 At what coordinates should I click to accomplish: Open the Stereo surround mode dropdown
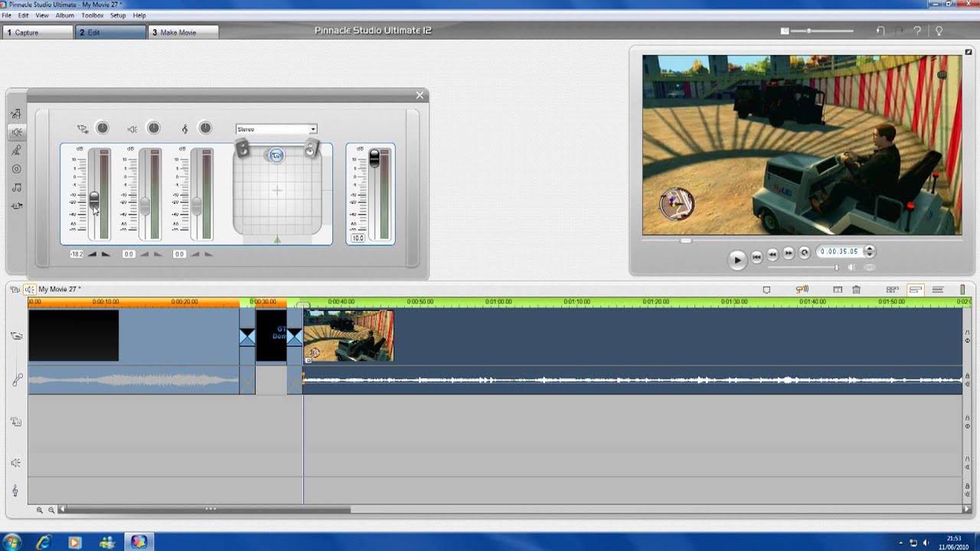pos(276,129)
